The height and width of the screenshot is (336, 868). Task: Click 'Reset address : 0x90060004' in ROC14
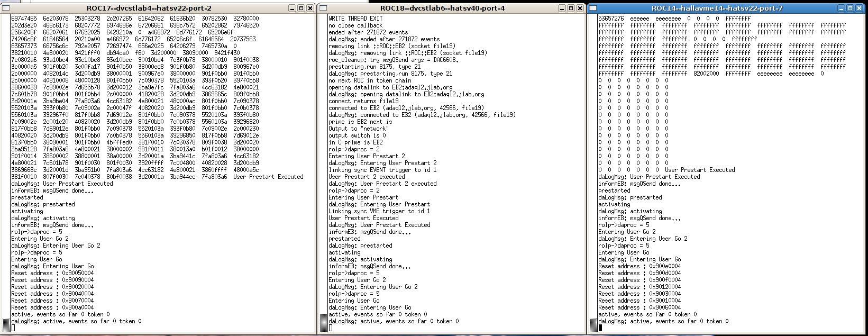pos(639,307)
